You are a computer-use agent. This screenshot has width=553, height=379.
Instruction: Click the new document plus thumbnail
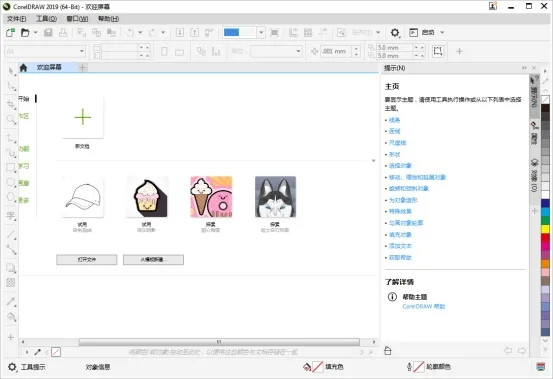point(83,117)
